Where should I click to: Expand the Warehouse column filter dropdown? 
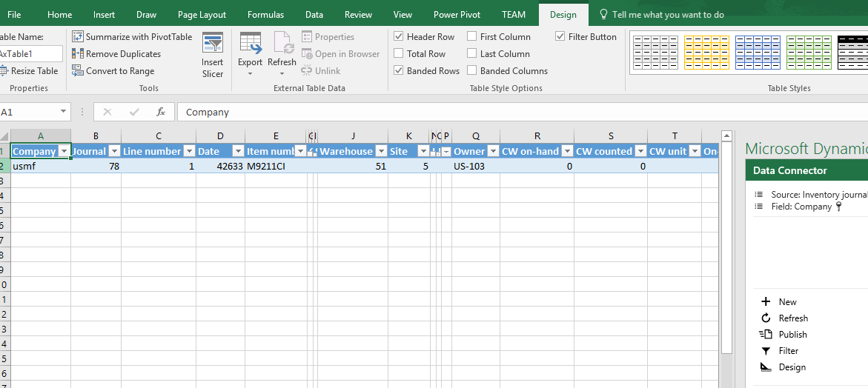[x=381, y=151]
